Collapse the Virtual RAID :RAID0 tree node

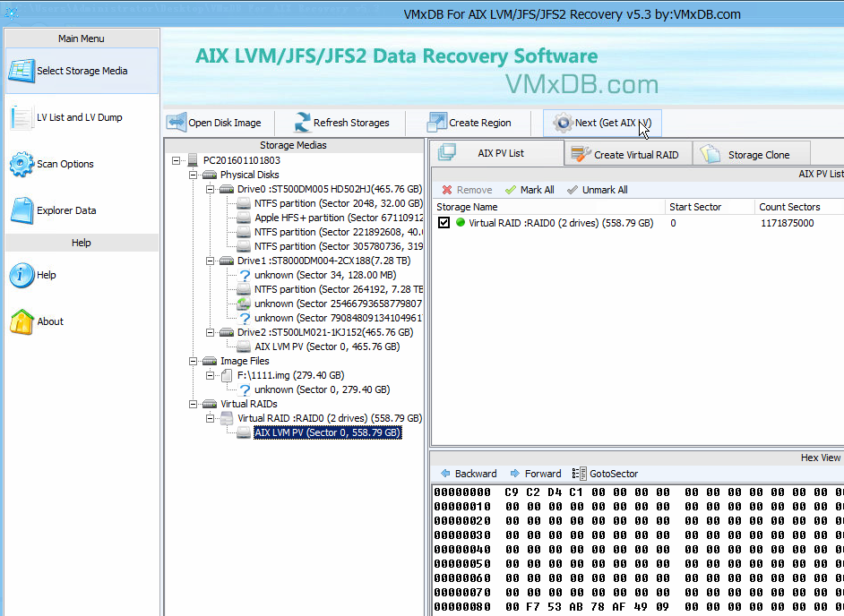pos(210,418)
